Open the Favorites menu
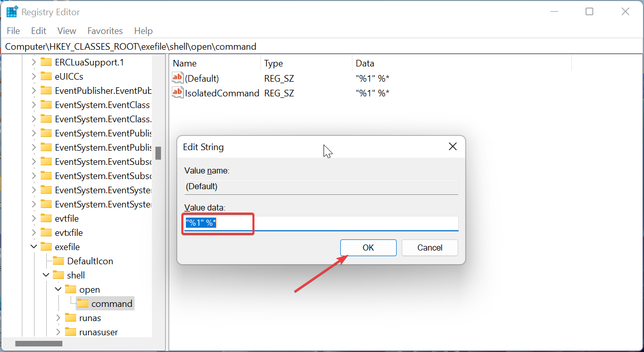 point(105,31)
